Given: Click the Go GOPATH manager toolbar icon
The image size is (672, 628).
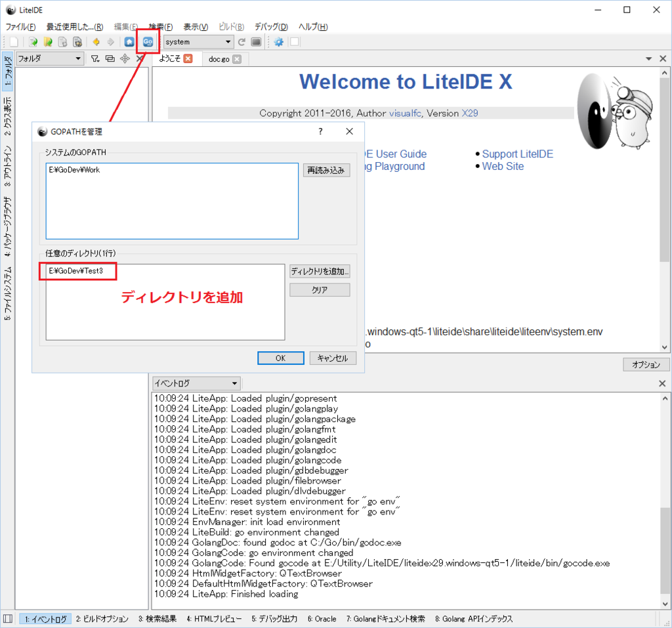Looking at the screenshot, I should pos(148,42).
